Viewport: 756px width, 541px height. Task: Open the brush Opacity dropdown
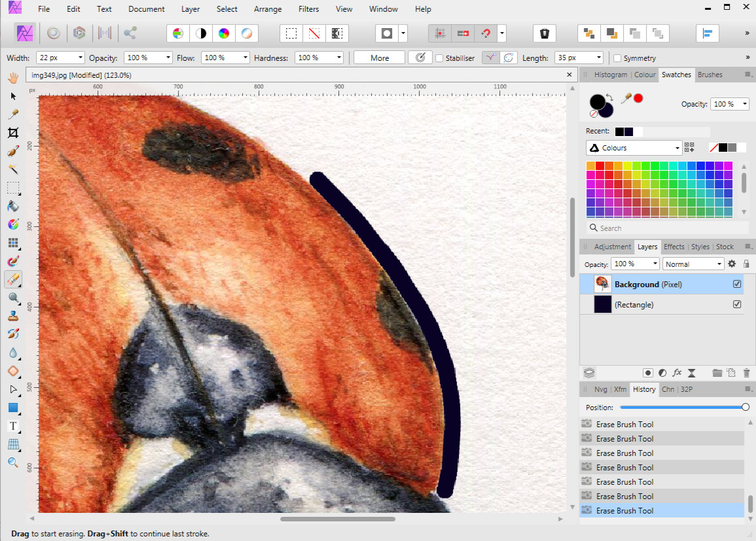click(x=168, y=58)
